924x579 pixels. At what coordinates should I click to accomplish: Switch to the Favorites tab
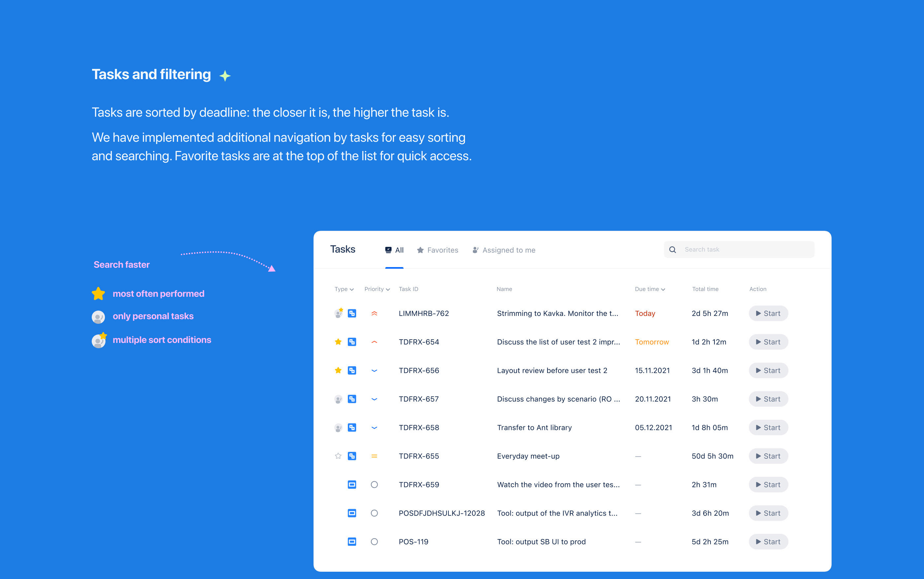coord(437,250)
